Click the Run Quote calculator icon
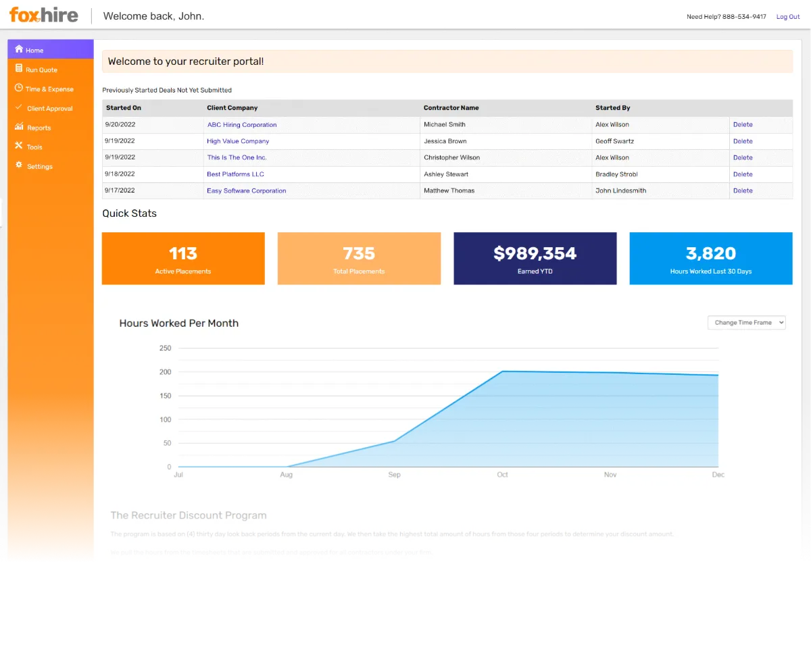The height and width of the screenshot is (672, 811). click(x=19, y=69)
